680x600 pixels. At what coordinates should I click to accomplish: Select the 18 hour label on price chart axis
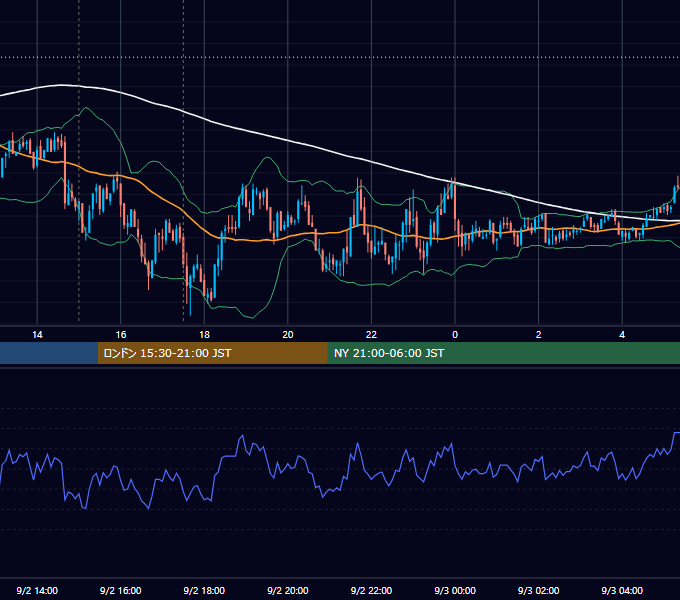click(x=204, y=335)
